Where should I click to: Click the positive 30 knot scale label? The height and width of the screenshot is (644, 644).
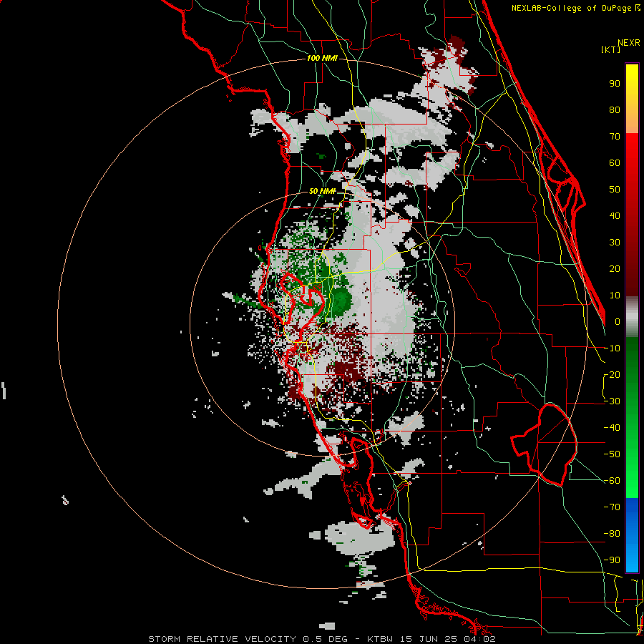point(615,243)
